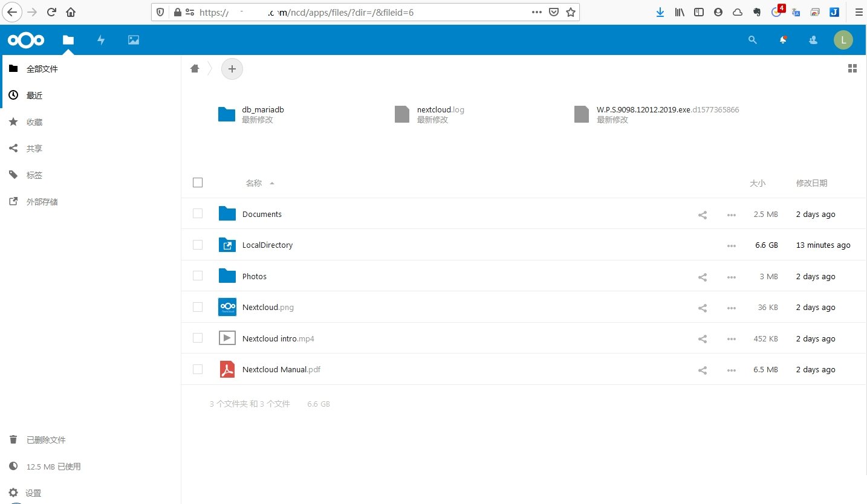The width and height of the screenshot is (867, 504).
Task: Select the Photos folder checkbox
Action: (x=198, y=276)
